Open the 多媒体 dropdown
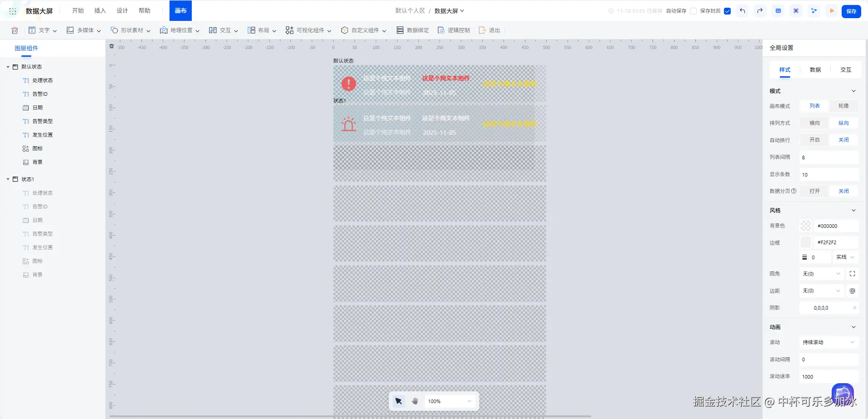The image size is (868, 419). [84, 30]
